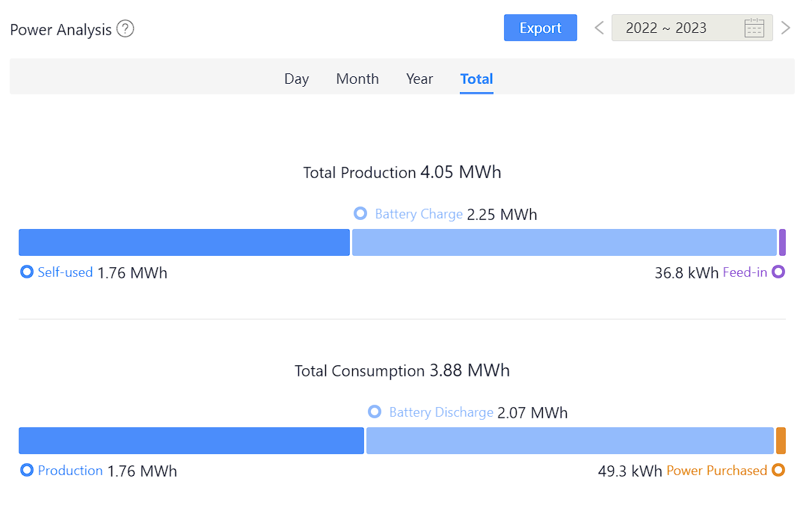This screenshot has width=812, height=520.
Task: Click the Export button
Action: (540, 28)
